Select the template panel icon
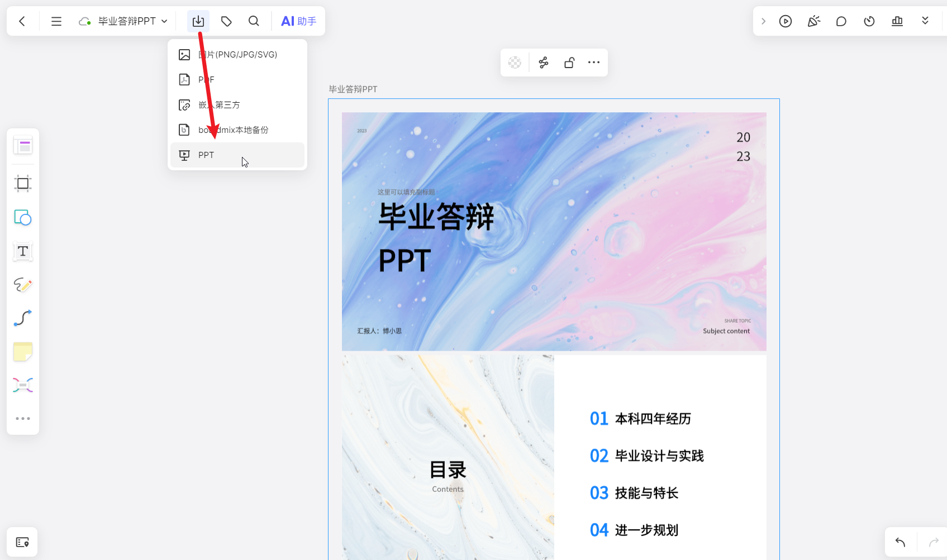 click(22, 145)
